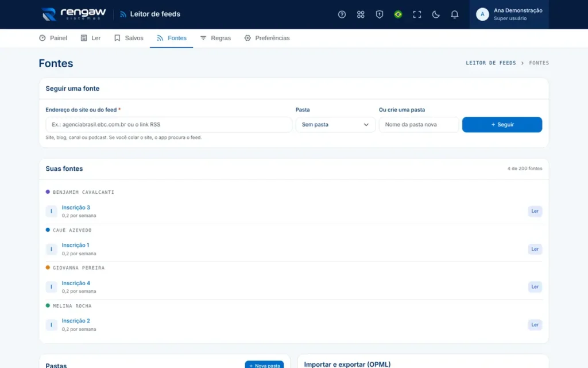Screen dimensions: 588x368
Task: Click the user avatar 'A'
Action: 482,14
